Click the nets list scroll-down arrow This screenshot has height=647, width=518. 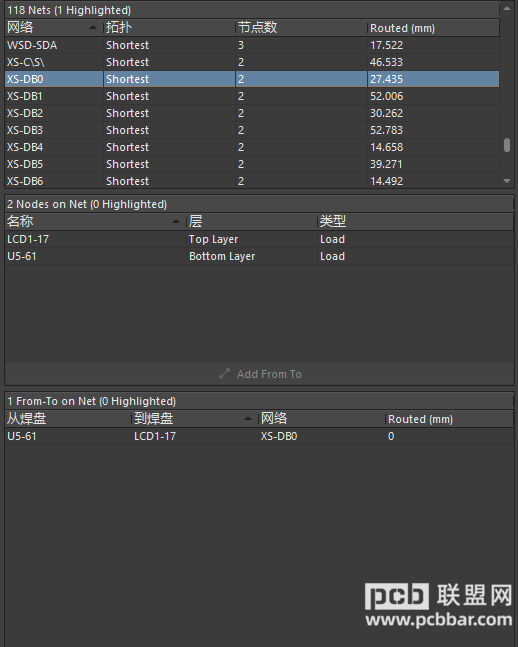(x=507, y=181)
